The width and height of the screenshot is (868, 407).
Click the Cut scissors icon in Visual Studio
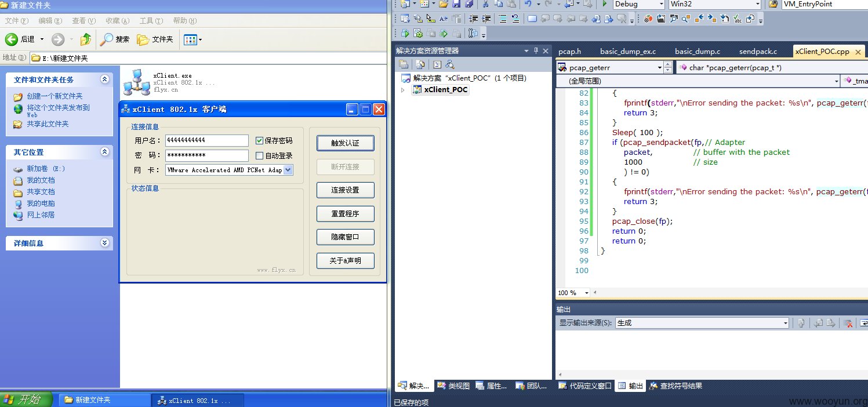pyautogui.click(x=485, y=3)
